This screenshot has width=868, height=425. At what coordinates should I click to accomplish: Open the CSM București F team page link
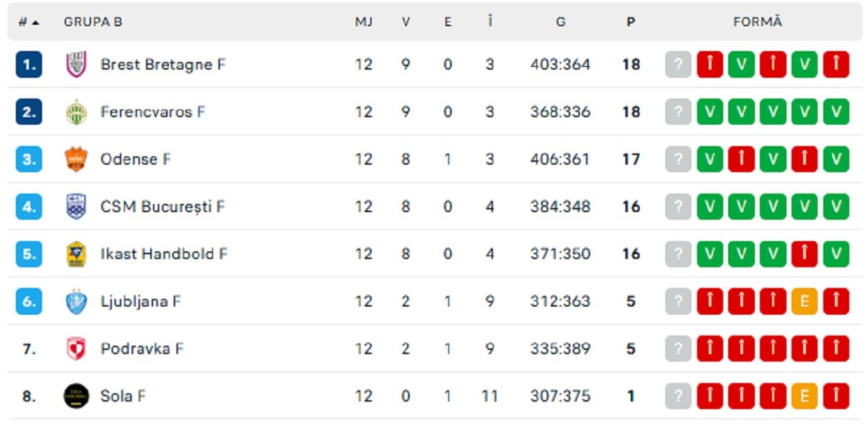[162, 206]
